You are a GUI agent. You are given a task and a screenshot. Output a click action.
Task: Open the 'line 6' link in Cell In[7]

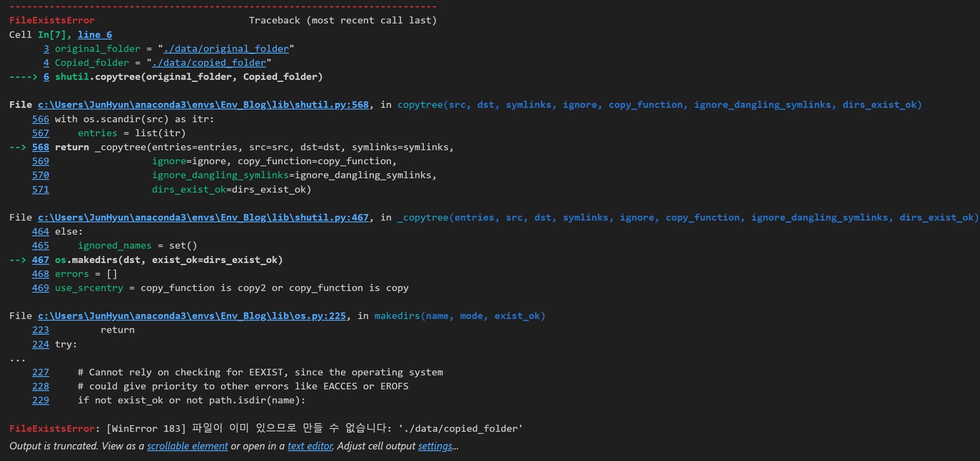95,35
